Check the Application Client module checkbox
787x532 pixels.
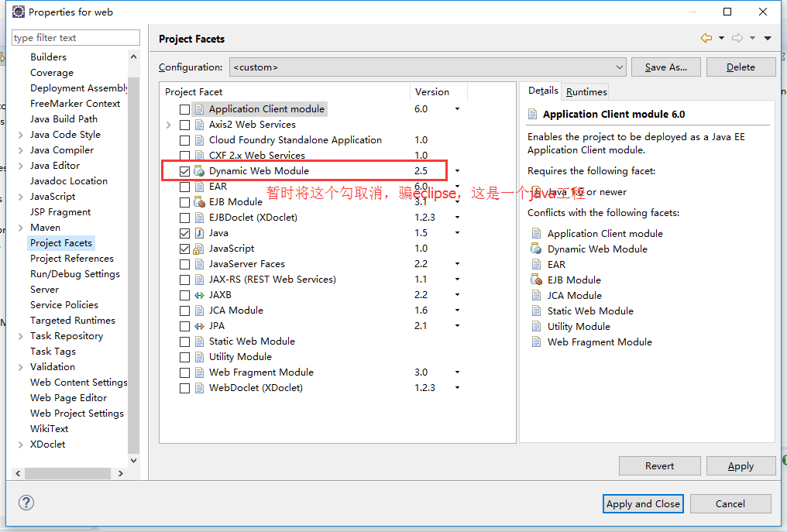[x=184, y=109]
